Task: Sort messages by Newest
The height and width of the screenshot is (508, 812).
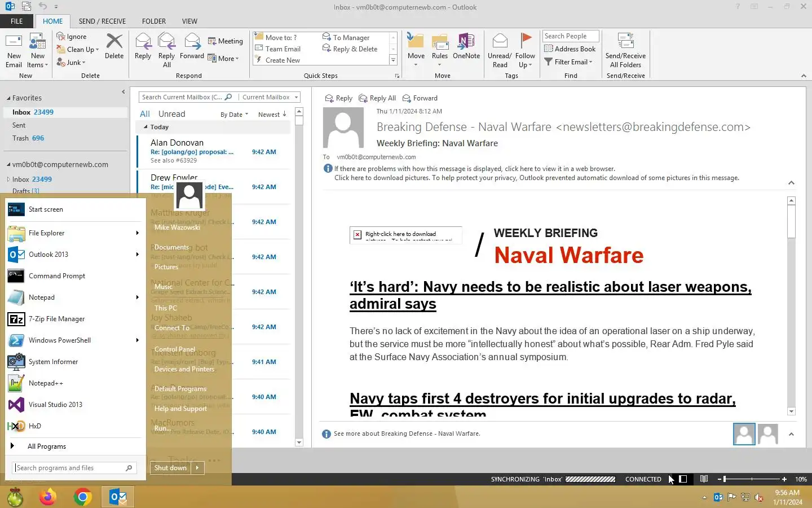Action: click(x=272, y=115)
